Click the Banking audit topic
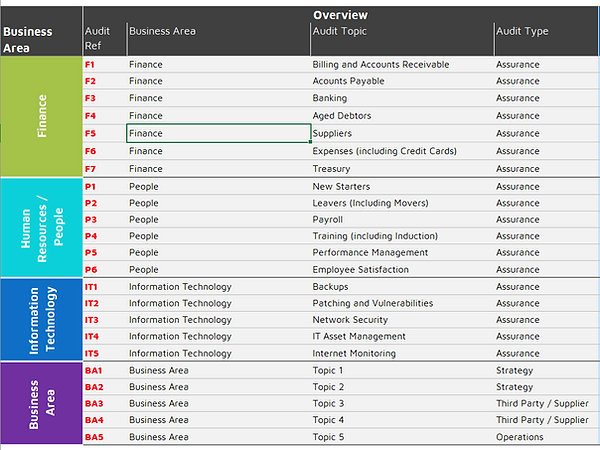 [x=402, y=98]
